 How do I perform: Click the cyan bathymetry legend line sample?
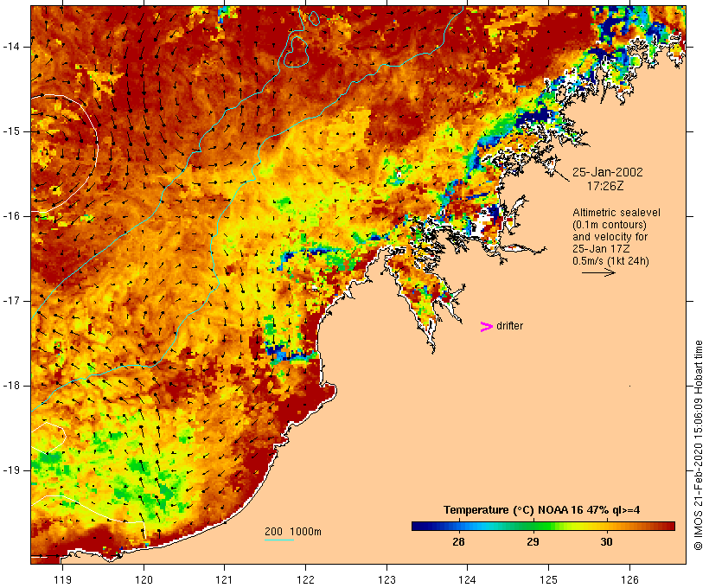279,540
